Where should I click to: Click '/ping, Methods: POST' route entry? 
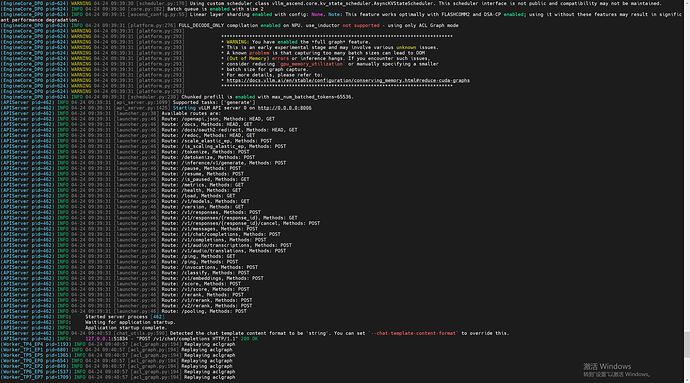[x=200, y=262]
